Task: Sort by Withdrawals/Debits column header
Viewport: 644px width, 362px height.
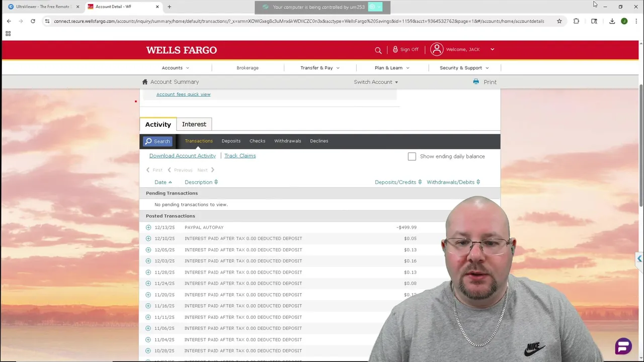Action: (x=453, y=182)
